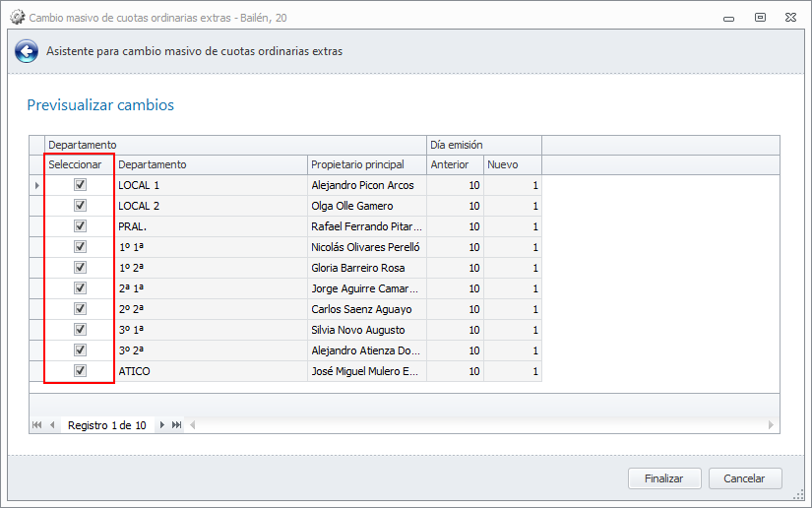The width and height of the screenshot is (812, 508).
Task: Toggle checkbox for 2º 2ª row
Action: [x=80, y=309]
